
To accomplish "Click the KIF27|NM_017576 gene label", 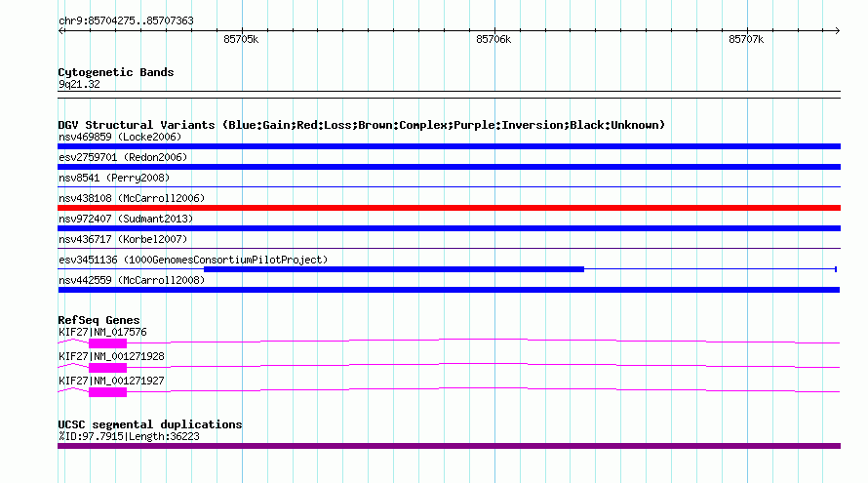I will (102, 333).
